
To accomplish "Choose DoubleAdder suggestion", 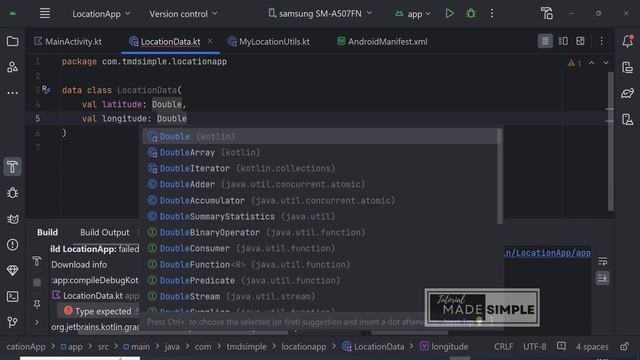I will (x=320, y=184).
